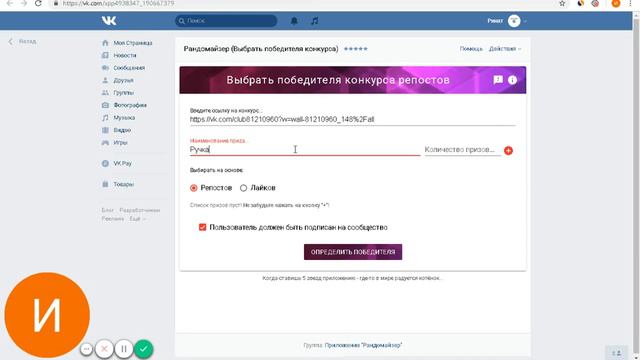Open Сообщения in the sidebar
640x360 pixels.
129,68
